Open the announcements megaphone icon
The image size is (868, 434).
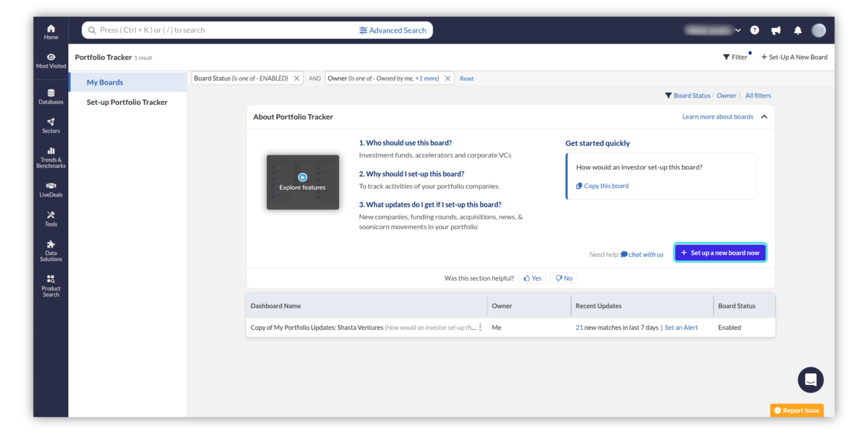(776, 30)
